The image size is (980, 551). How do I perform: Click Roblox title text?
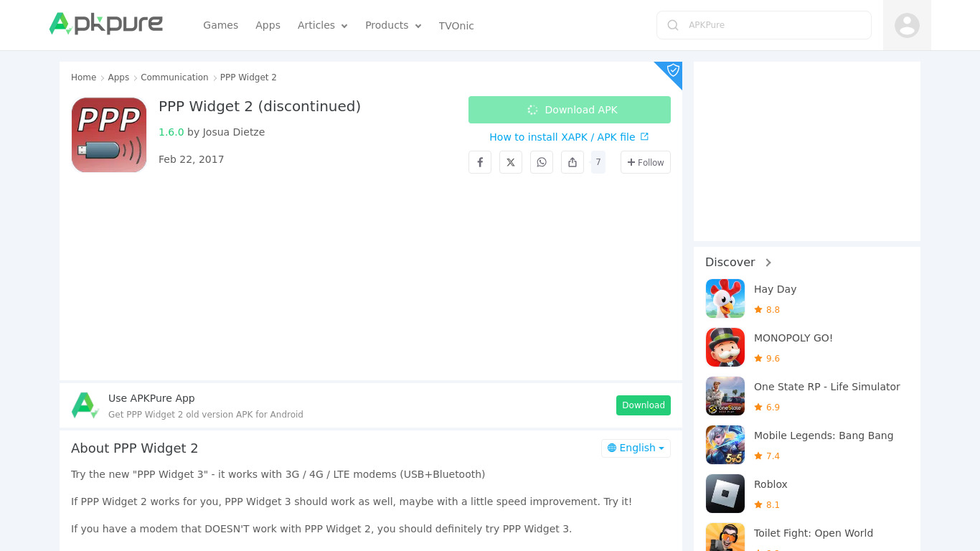coord(771,484)
